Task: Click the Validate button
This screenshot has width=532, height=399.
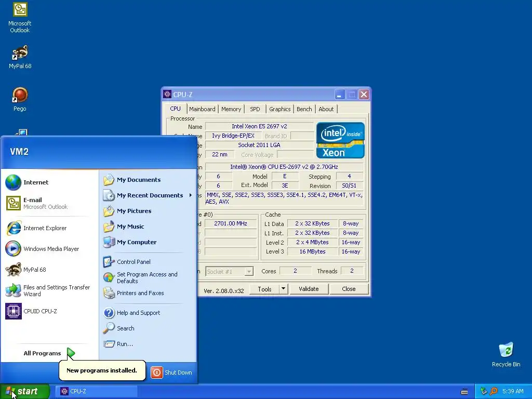Action: pos(309,289)
